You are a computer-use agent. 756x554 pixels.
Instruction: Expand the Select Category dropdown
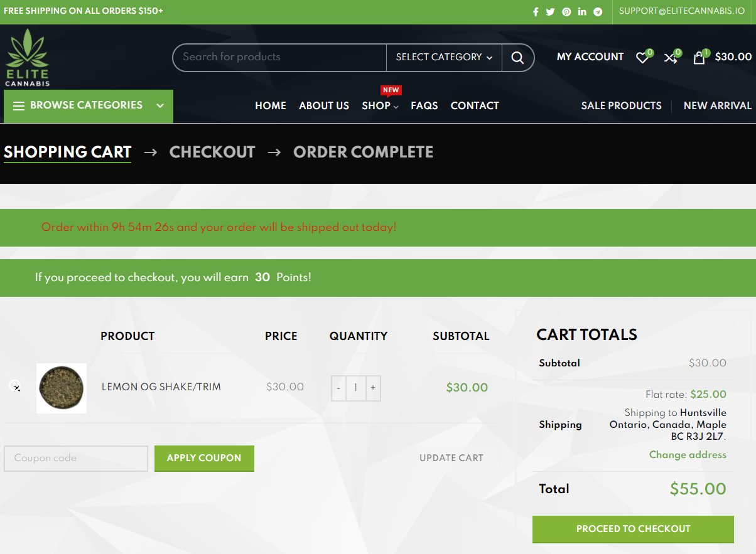(444, 57)
